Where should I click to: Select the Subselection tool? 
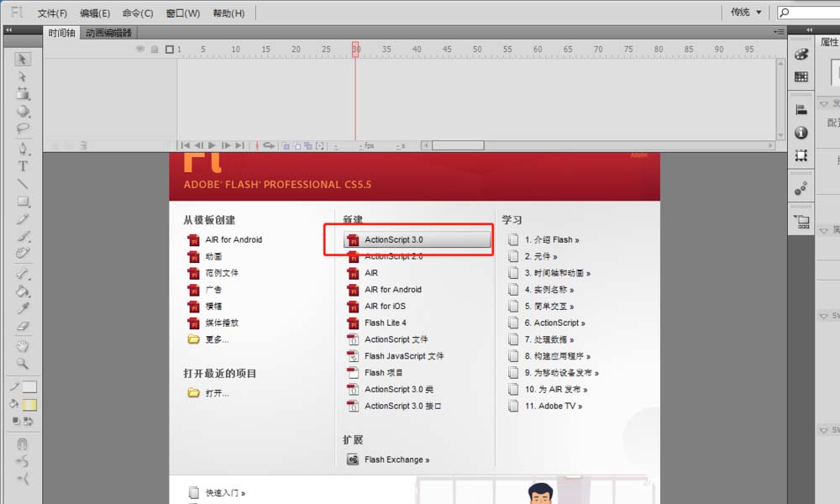(22, 76)
